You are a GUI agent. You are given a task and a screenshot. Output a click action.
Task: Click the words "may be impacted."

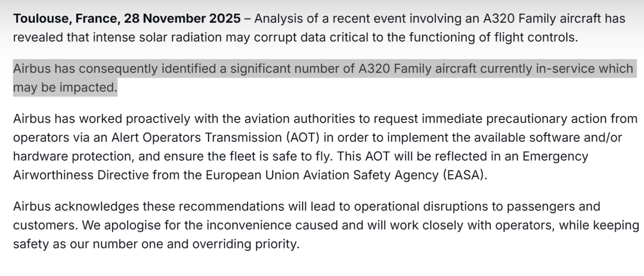click(x=65, y=88)
